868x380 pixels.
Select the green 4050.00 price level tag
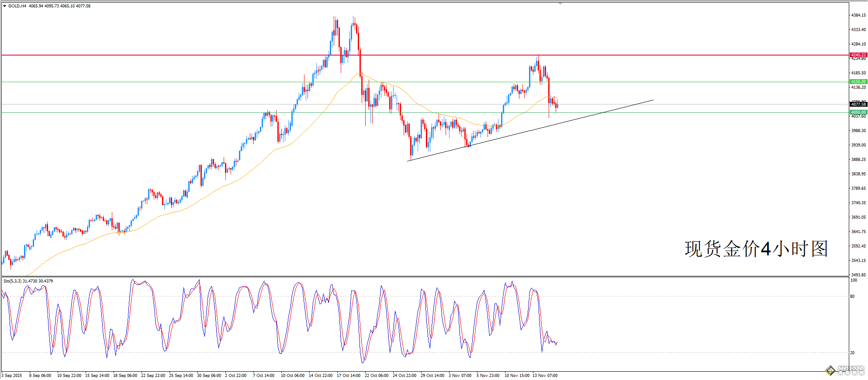(x=858, y=112)
